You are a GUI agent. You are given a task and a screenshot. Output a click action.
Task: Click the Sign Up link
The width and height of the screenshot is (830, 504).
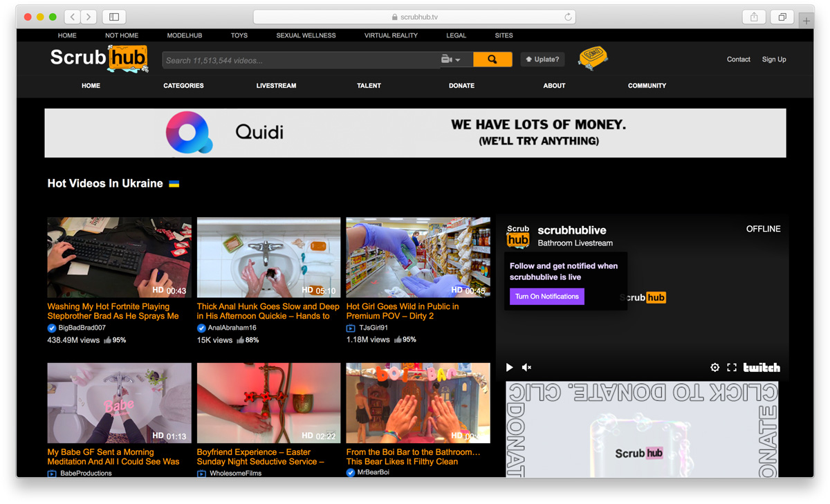click(773, 59)
